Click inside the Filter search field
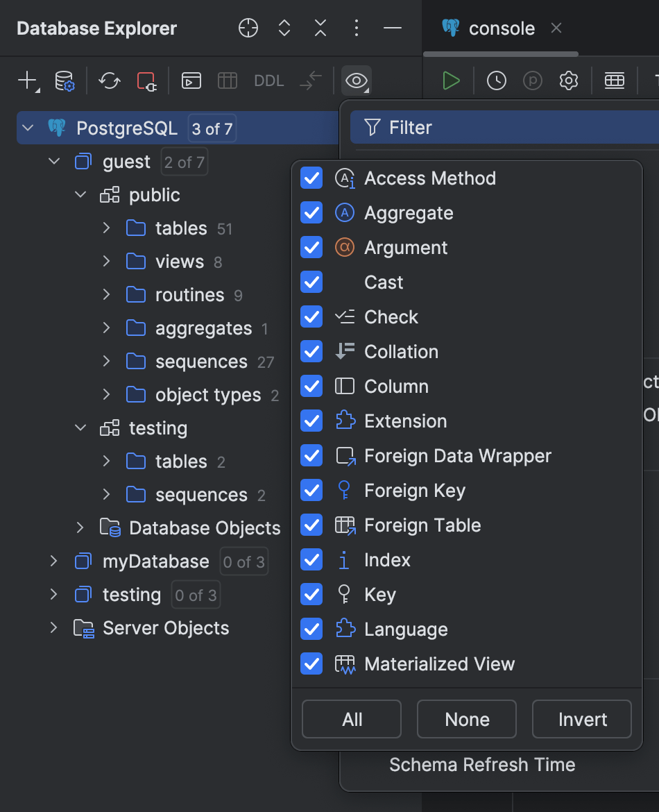 [486, 128]
